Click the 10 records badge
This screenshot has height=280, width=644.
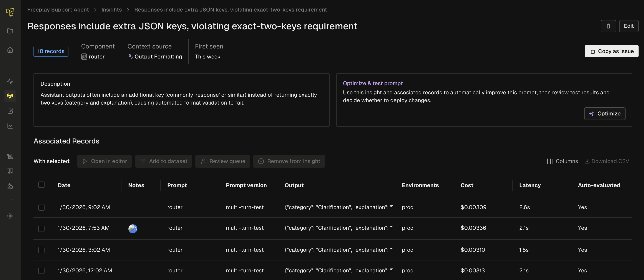[x=51, y=51]
